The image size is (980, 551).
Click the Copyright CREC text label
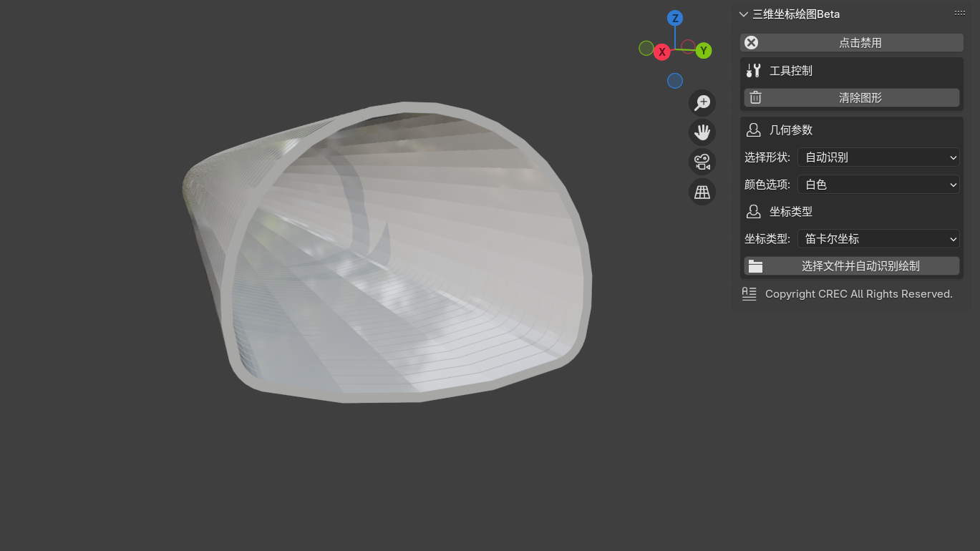point(858,294)
